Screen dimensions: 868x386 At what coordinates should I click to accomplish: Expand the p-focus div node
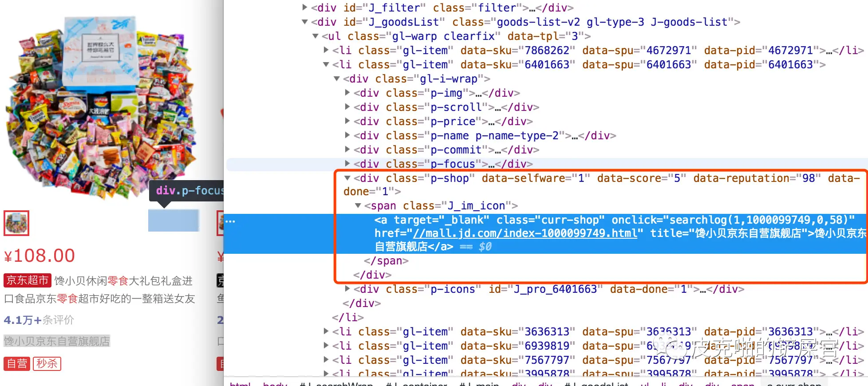(347, 163)
